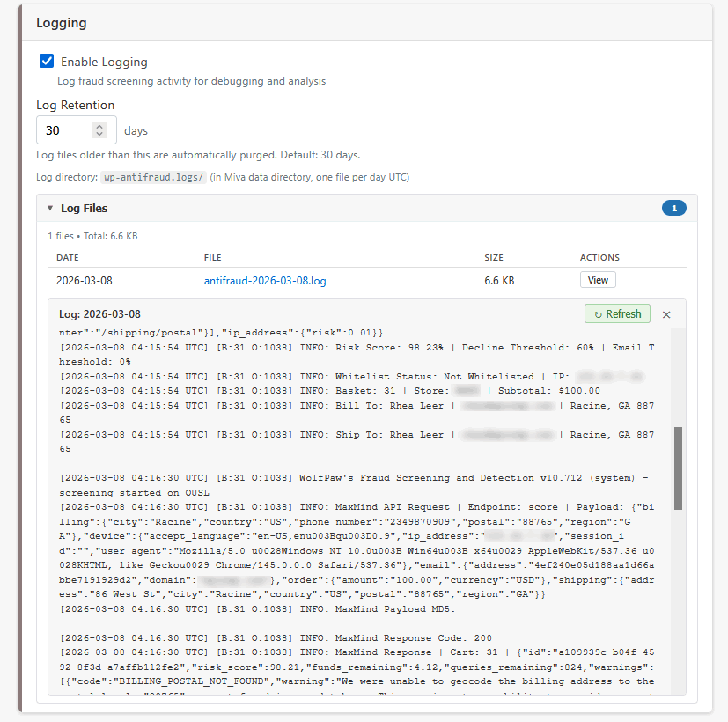Image resolution: width=728 pixels, height=722 pixels.
Task: Click the DATE column header
Action: (x=68, y=258)
